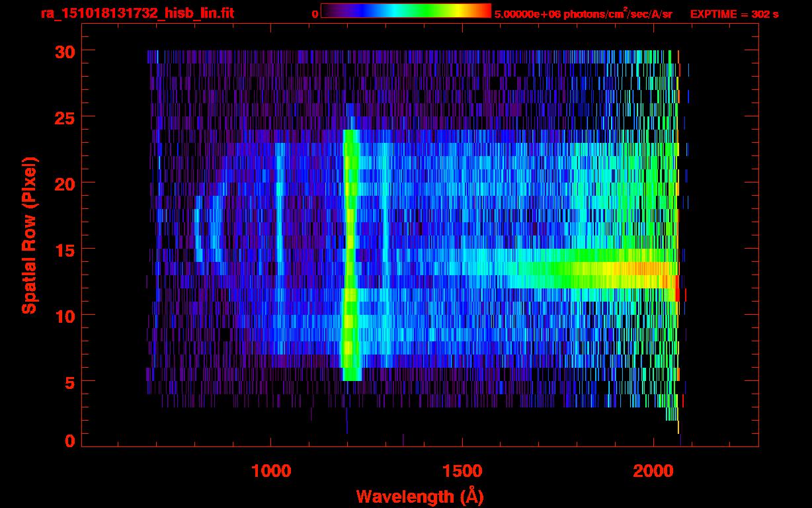Click the colorbar minimum value 0
Viewport: 812px width, 508px height.
coord(315,14)
